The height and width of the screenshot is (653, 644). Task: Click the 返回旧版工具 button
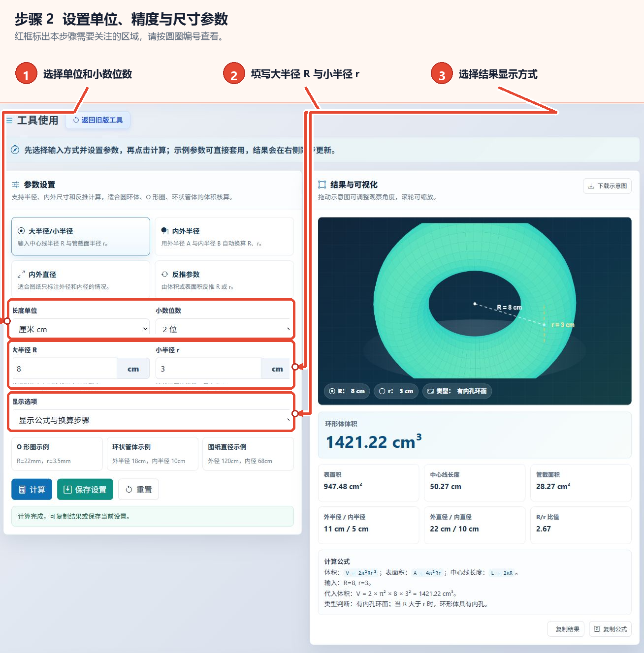click(98, 120)
